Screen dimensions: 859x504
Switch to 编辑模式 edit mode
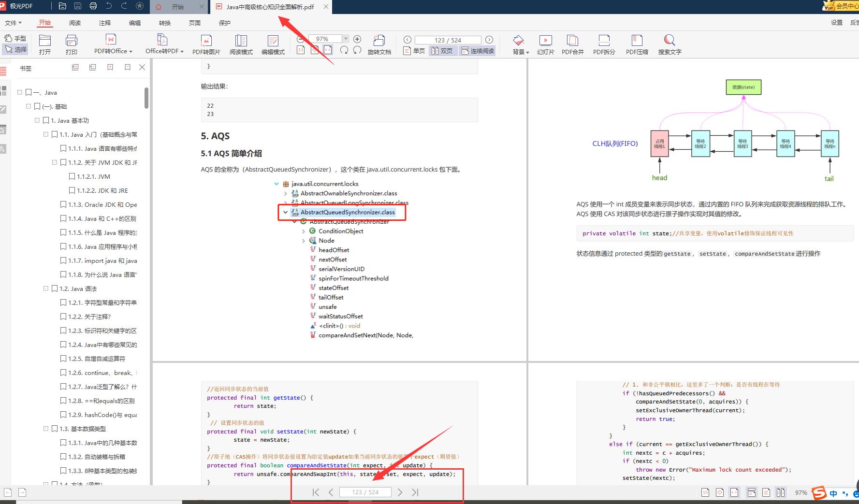pos(273,44)
